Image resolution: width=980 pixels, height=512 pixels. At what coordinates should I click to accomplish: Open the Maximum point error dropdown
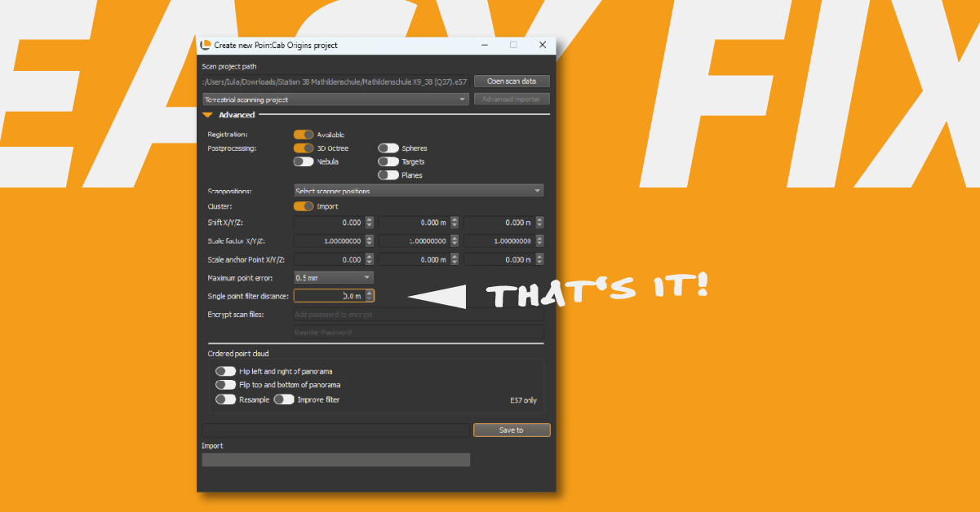tap(333, 278)
